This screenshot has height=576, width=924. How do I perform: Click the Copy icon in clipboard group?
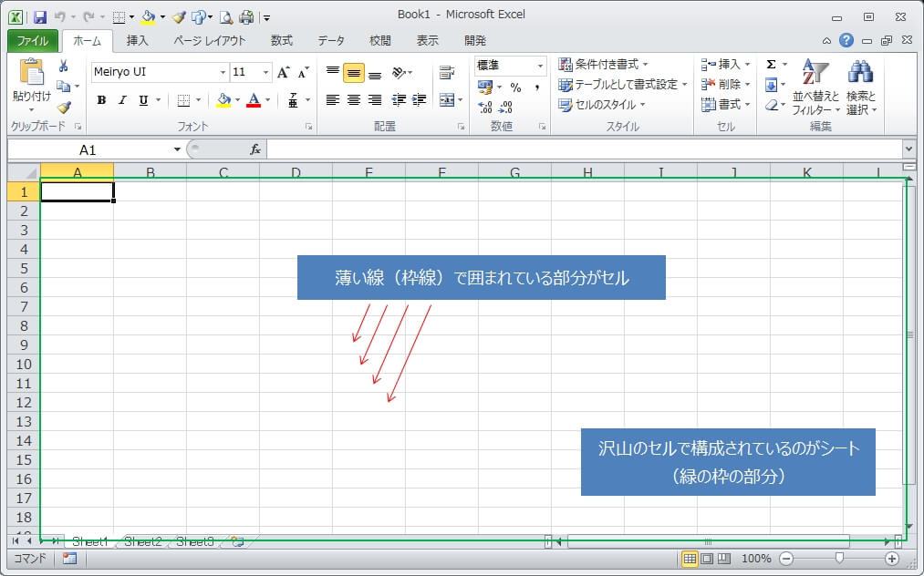(64, 86)
